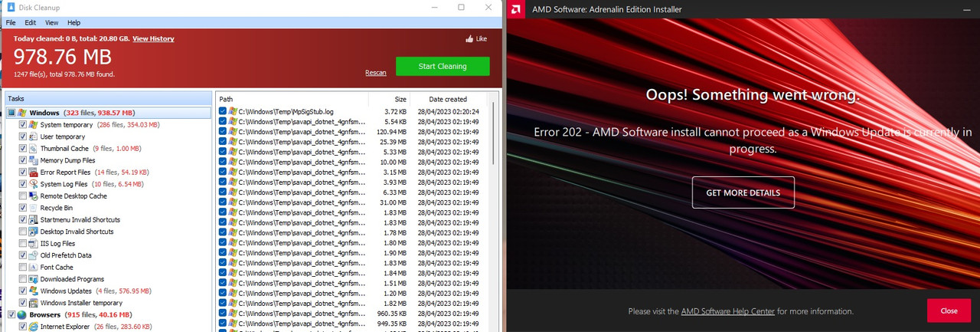This screenshot has width=980, height=332.
Task: Click the 02:20:24 date created cell
Action: pos(449,112)
